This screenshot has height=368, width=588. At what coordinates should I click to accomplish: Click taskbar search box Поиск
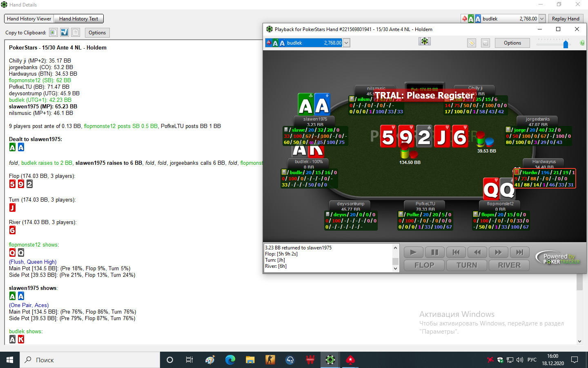point(90,360)
